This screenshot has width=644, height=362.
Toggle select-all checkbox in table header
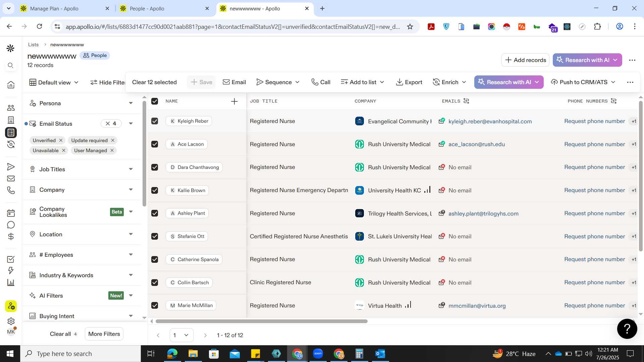click(x=155, y=101)
